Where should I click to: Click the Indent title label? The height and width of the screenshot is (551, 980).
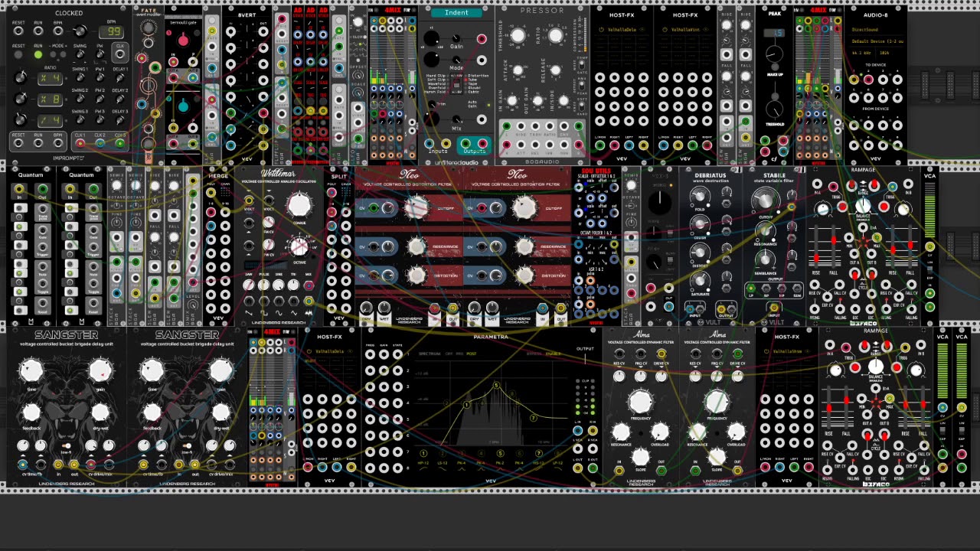(457, 13)
